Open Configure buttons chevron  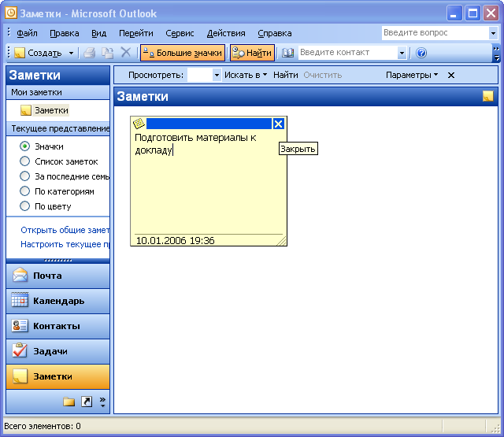[102, 402]
